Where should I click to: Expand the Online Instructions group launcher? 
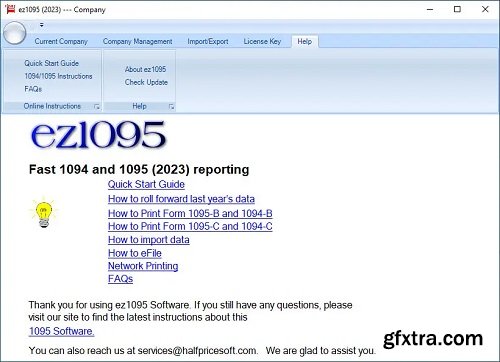point(97,106)
